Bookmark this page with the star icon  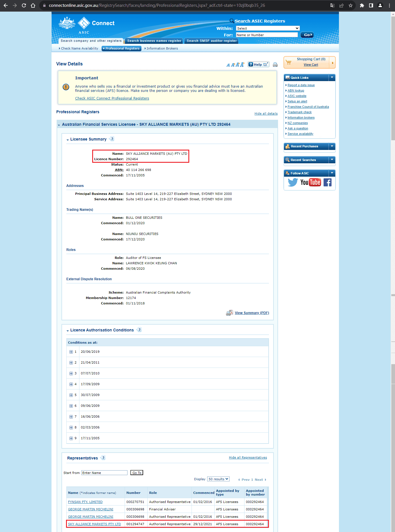pos(351,5)
